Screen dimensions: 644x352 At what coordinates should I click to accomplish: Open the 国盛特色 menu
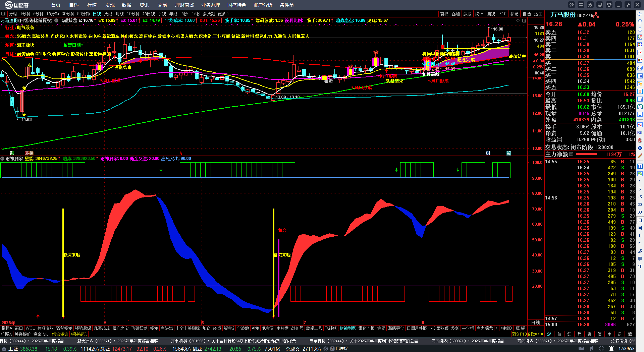click(237, 5)
